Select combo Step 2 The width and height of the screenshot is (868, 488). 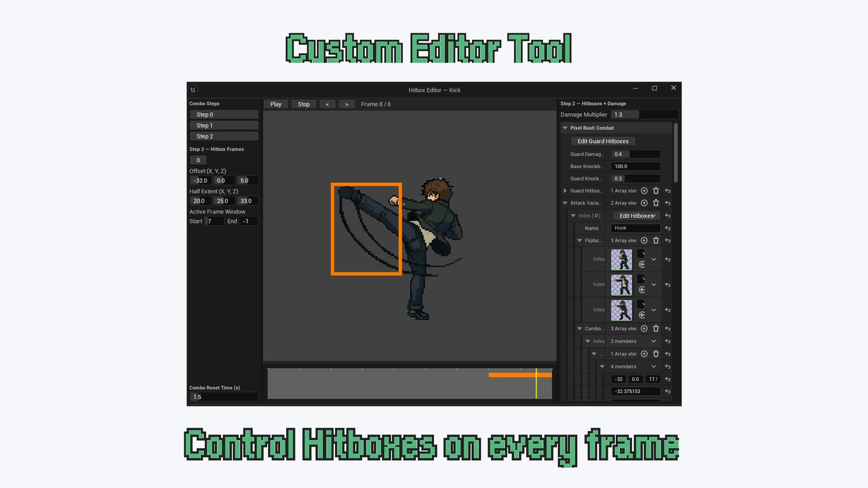[224, 136]
